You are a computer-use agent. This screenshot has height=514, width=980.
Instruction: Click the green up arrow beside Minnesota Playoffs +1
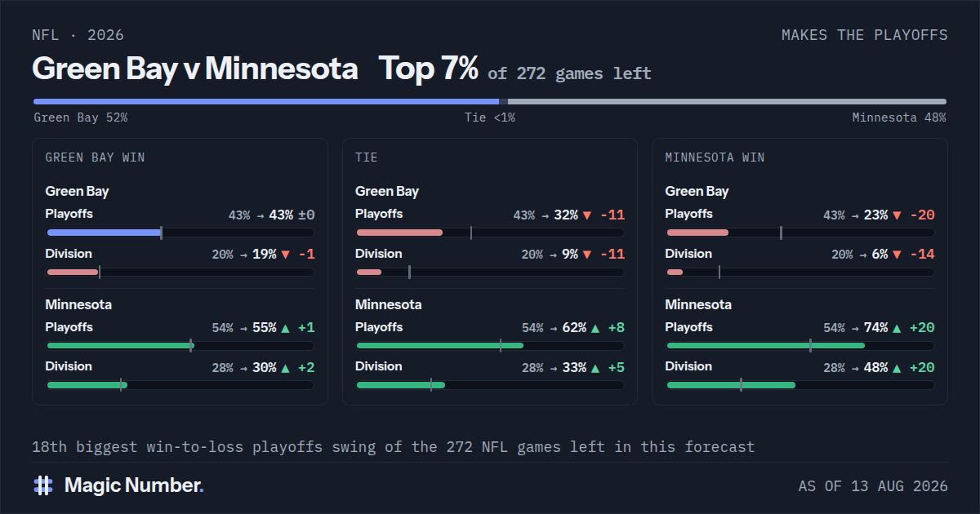[285, 328]
